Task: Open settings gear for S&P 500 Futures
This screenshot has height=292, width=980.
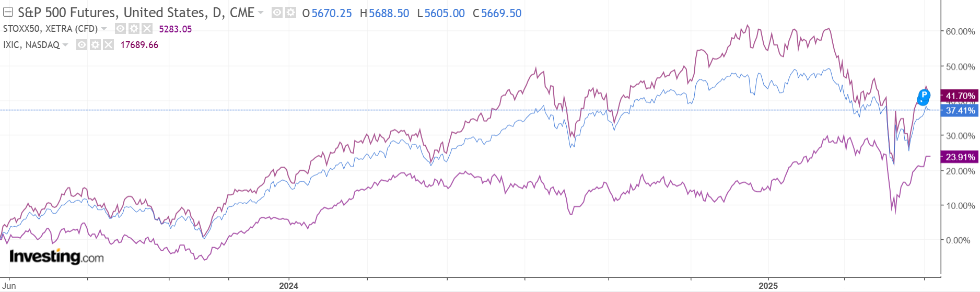Action: click(290, 13)
